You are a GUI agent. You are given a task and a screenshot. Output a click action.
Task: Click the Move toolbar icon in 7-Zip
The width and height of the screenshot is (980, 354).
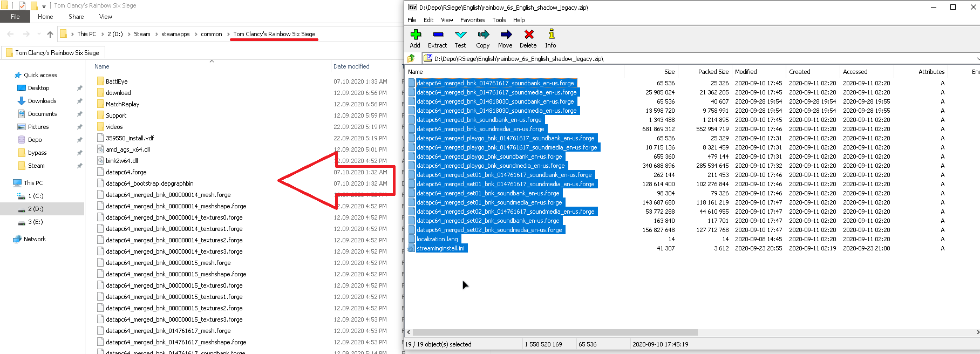(506, 38)
